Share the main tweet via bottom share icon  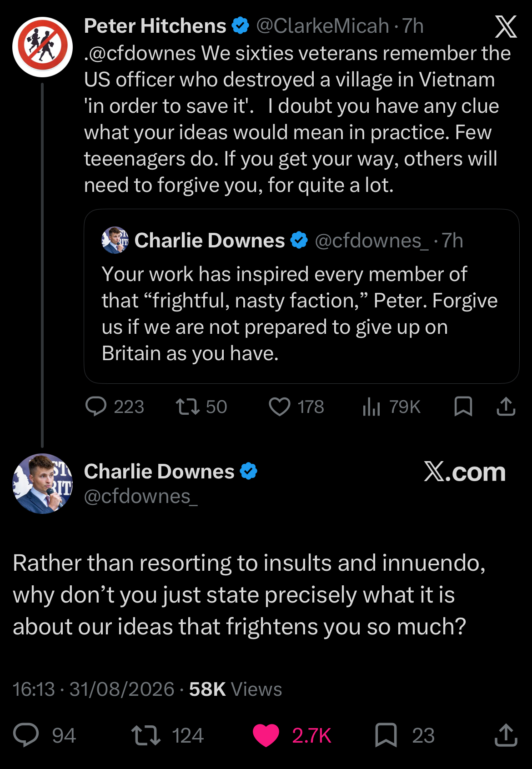pyautogui.click(x=506, y=735)
